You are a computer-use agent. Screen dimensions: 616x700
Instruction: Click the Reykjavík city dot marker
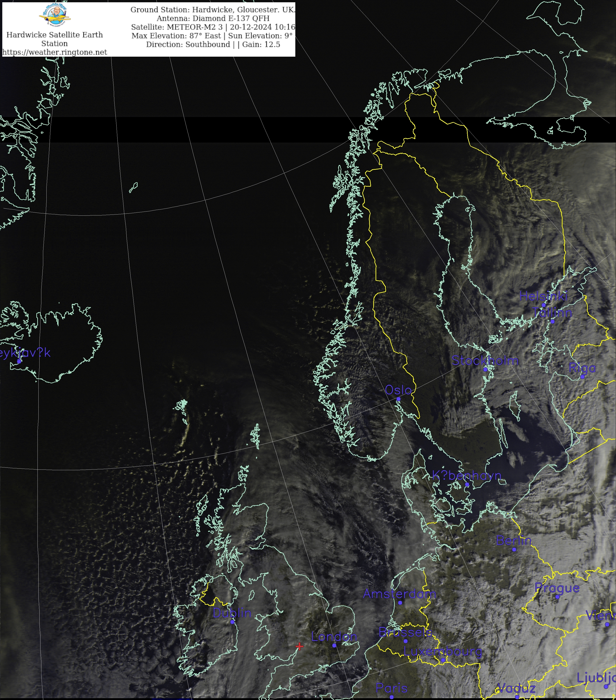[x=19, y=361]
